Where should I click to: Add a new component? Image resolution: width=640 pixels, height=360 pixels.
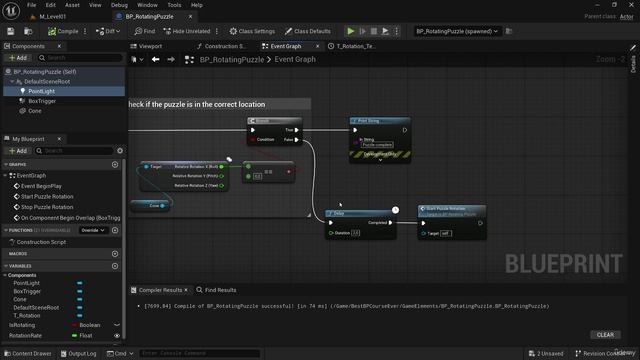click(18, 58)
